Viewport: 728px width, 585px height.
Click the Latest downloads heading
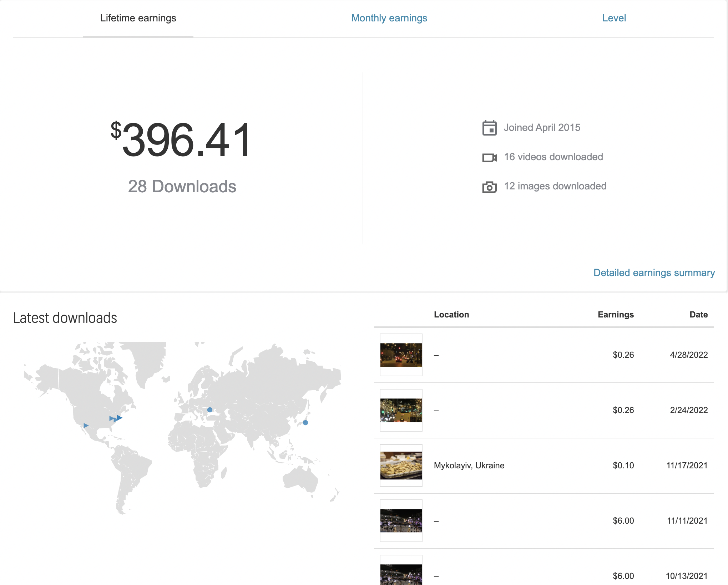point(65,318)
